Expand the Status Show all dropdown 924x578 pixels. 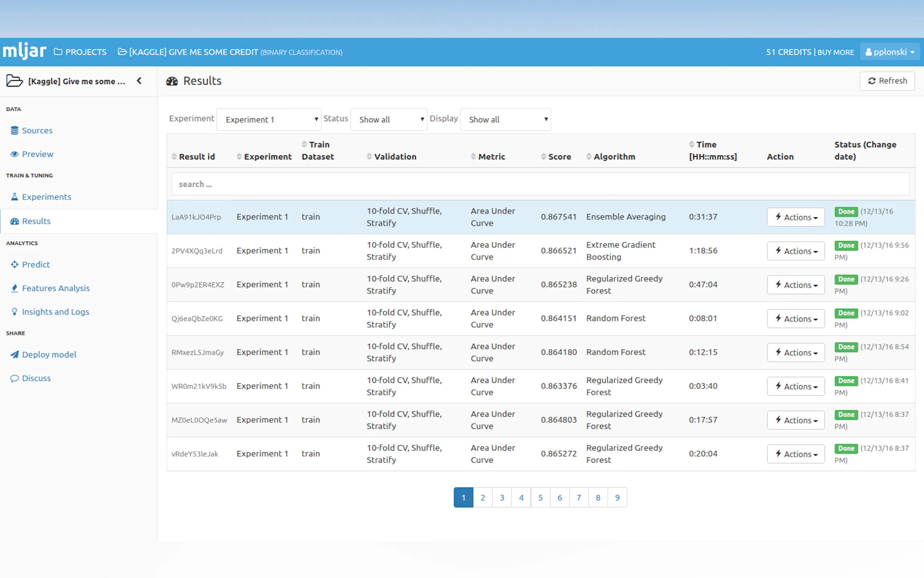pyautogui.click(x=389, y=120)
